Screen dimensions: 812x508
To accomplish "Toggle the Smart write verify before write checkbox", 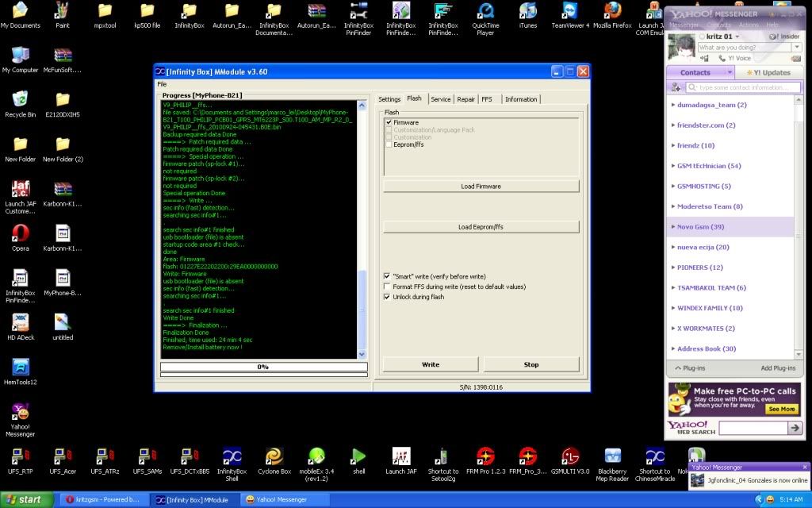I will coord(387,276).
